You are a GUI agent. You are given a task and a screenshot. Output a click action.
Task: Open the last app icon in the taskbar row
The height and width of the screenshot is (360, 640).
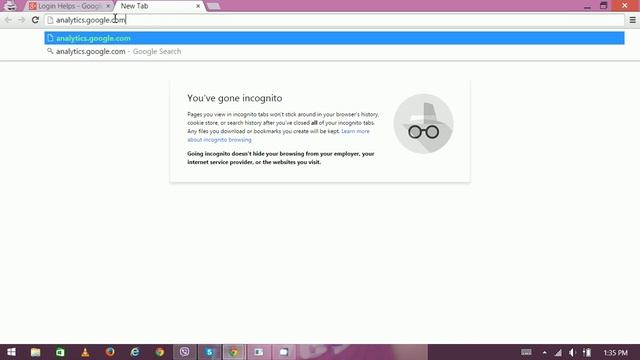pyautogui.click(x=284, y=352)
